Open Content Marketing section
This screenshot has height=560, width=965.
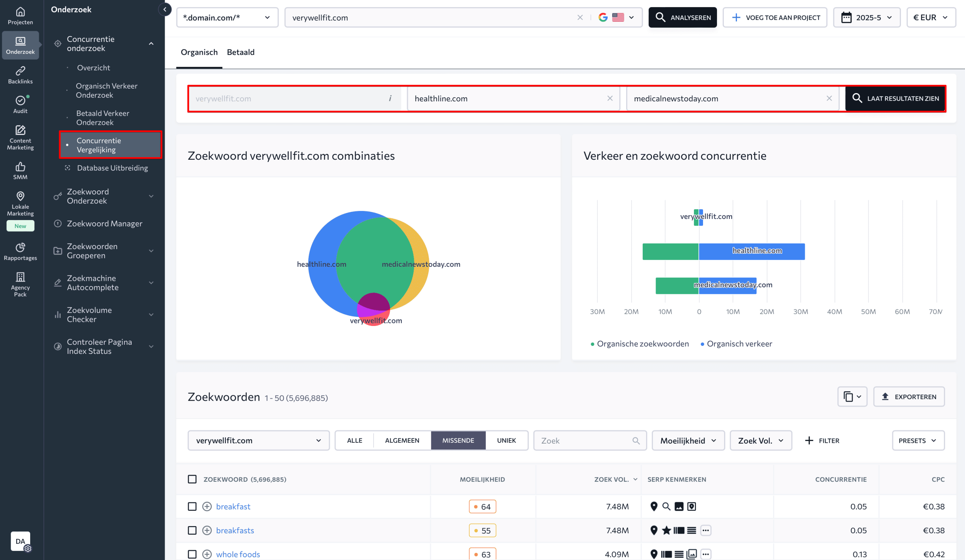20,138
